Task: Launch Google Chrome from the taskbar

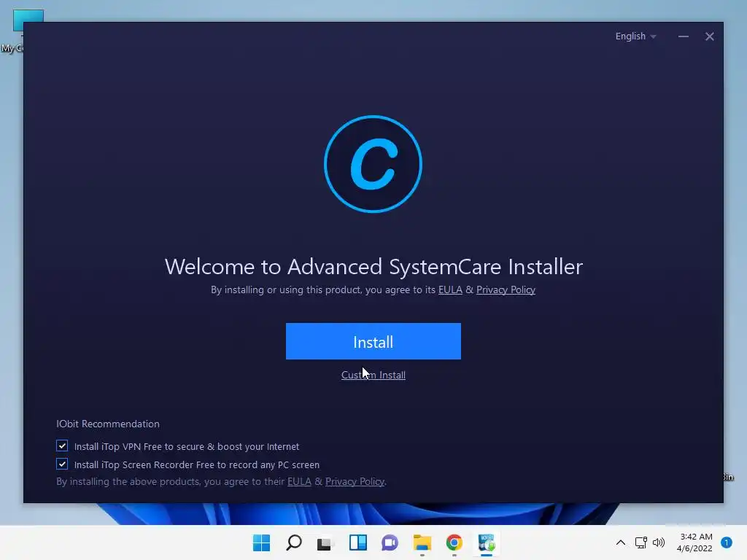Action: 454,542
